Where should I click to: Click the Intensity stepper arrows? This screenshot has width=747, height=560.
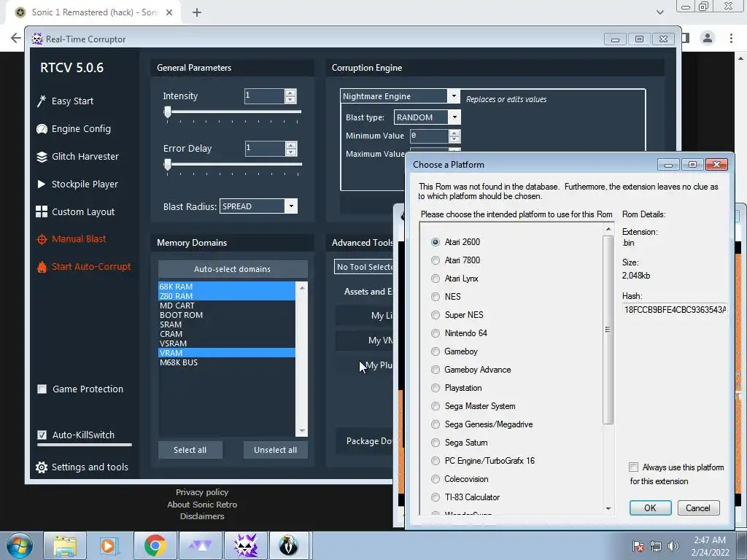point(290,96)
